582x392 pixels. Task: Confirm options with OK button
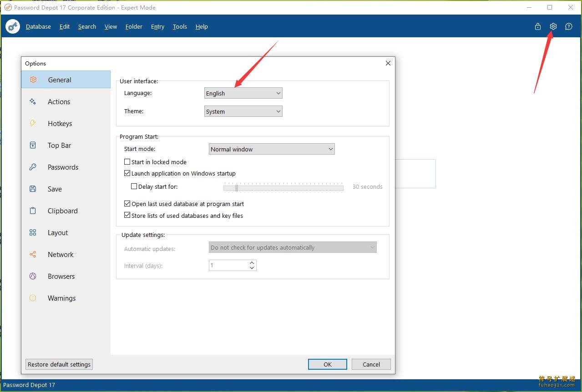(328, 364)
